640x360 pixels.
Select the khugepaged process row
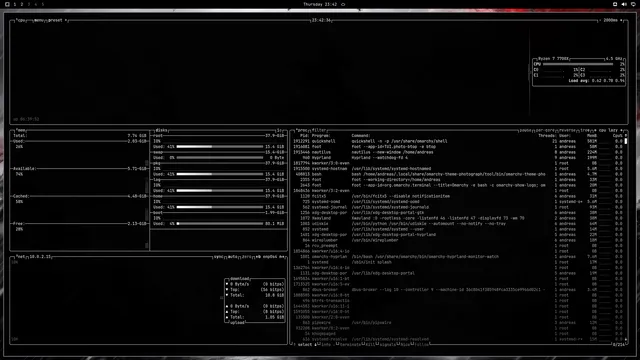pyautogui.click(x=458, y=334)
